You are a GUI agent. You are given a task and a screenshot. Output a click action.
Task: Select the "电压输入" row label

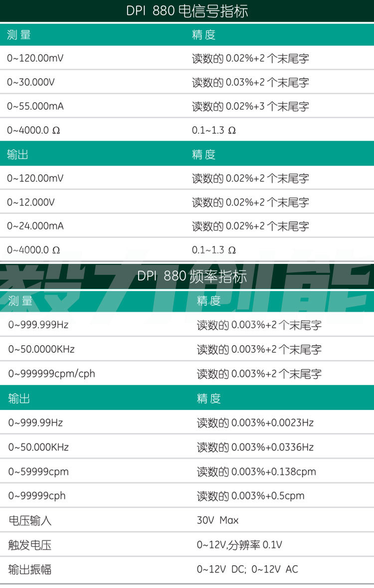pos(29,521)
